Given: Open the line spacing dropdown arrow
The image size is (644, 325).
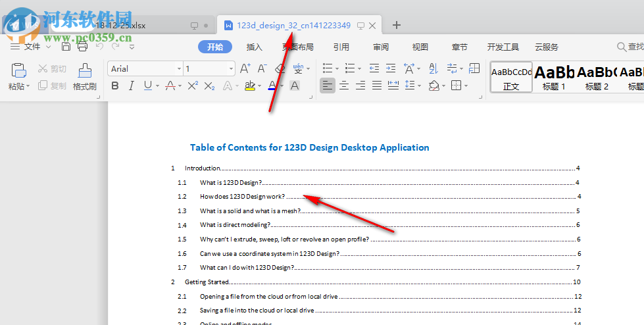Looking at the screenshot, I should [419, 86].
